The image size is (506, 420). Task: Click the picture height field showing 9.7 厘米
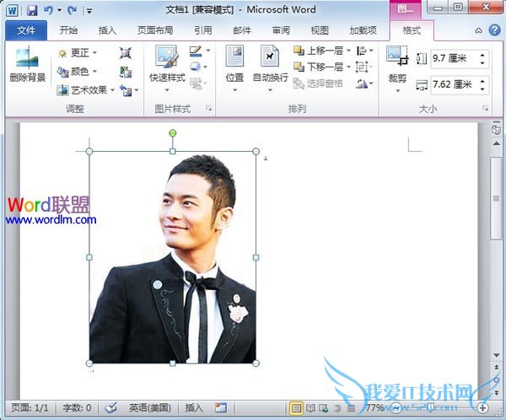(x=453, y=59)
